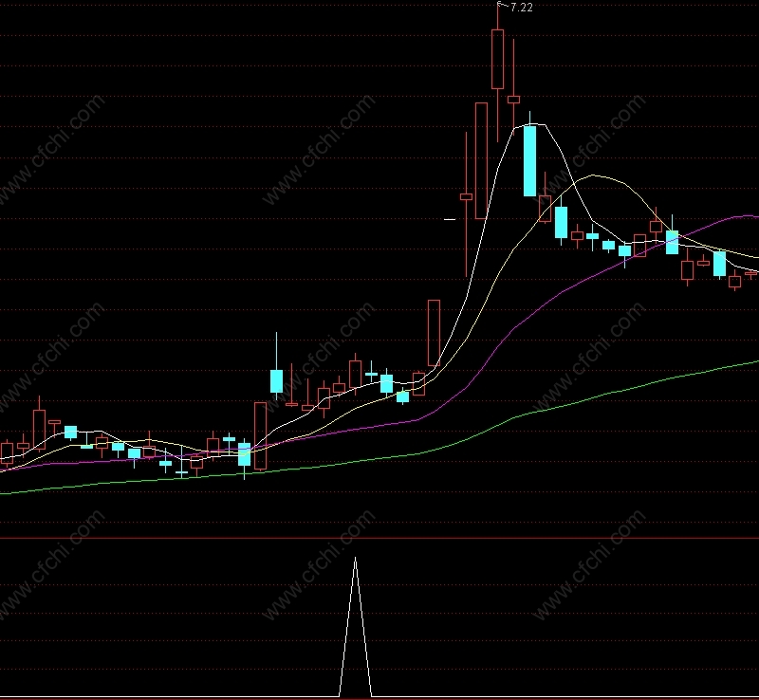This screenshot has width=759, height=700.
Task: Select the large cyan candlestick after the peak
Action: click(530, 160)
